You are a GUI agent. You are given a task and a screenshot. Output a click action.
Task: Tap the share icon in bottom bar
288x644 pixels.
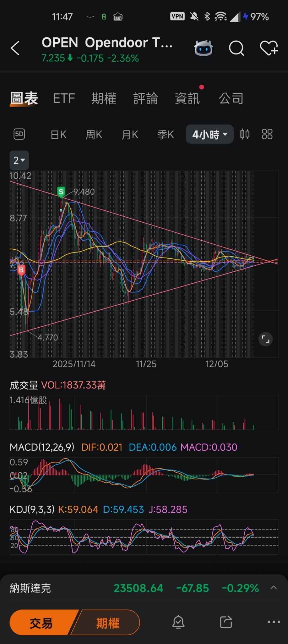point(226,622)
